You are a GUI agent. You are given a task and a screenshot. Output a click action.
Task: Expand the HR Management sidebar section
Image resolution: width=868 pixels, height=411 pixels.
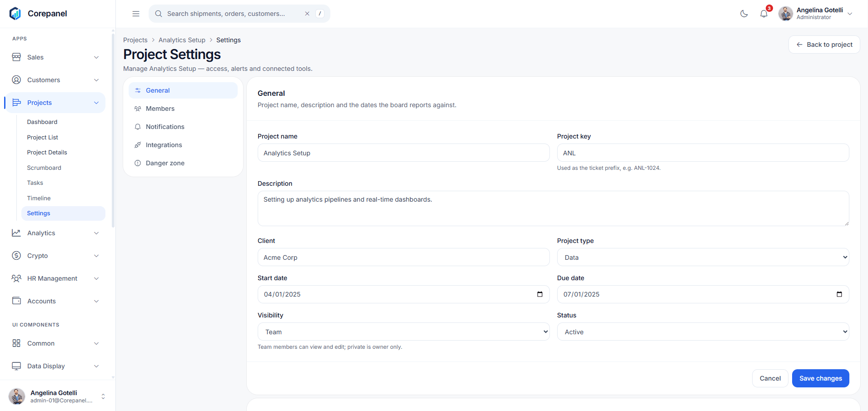click(55, 278)
